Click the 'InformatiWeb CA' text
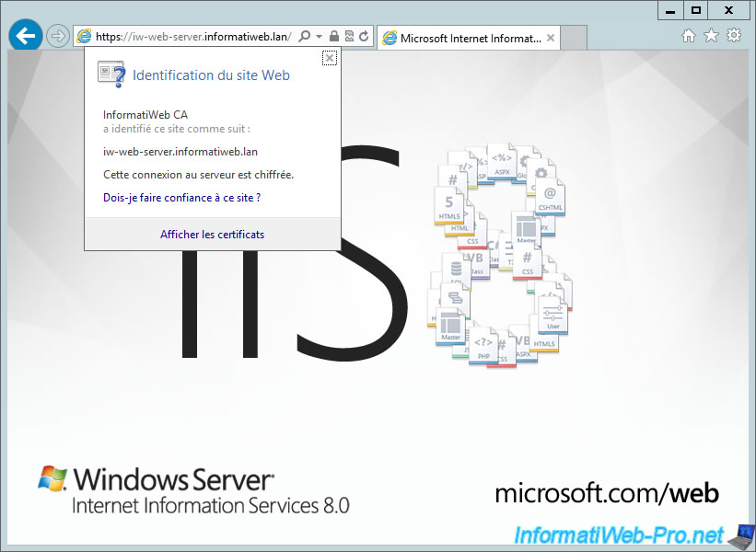Screen dimensions: 756x552 [145, 115]
